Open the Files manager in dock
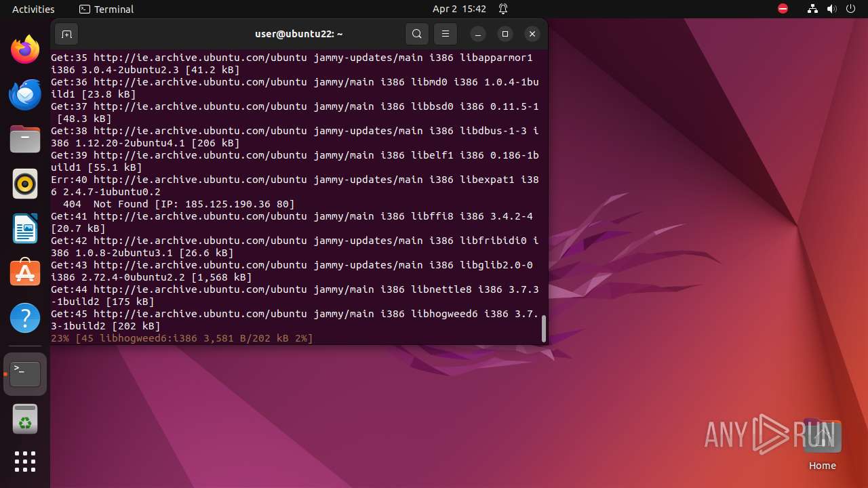The width and height of the screenshot is (868, 488). [25, 139]
